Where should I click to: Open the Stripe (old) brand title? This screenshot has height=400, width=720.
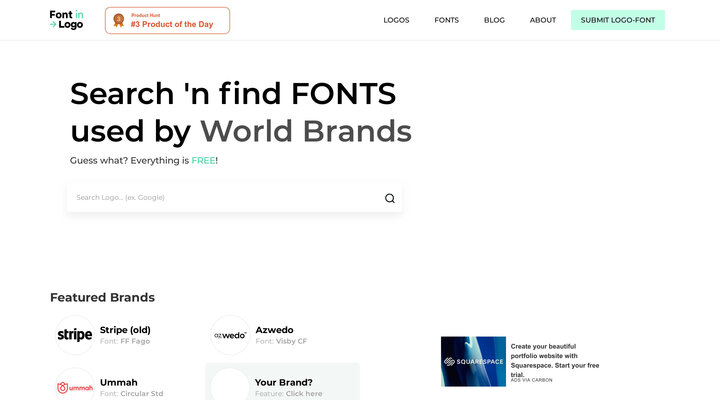pos(125,330)
